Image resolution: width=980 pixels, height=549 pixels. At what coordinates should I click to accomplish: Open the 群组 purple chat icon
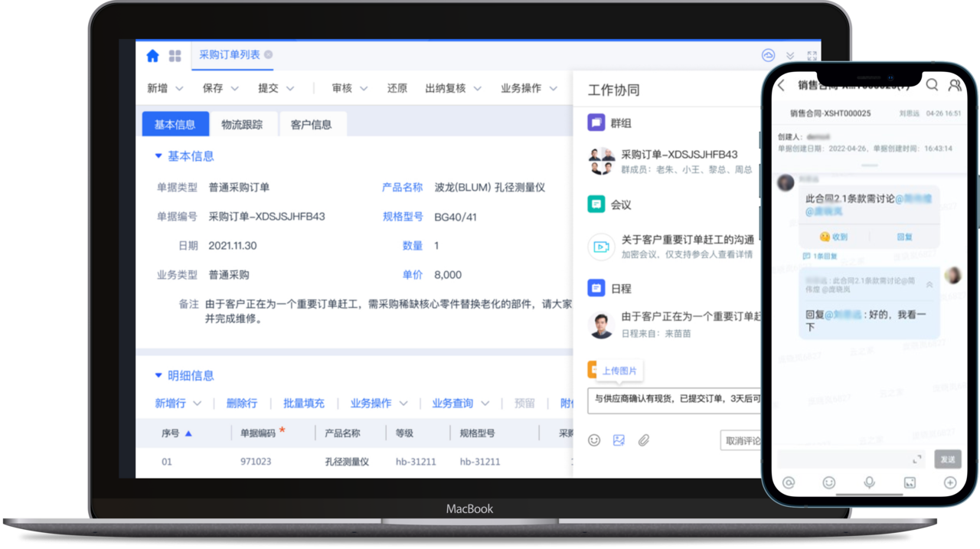(x=596, y=123)
